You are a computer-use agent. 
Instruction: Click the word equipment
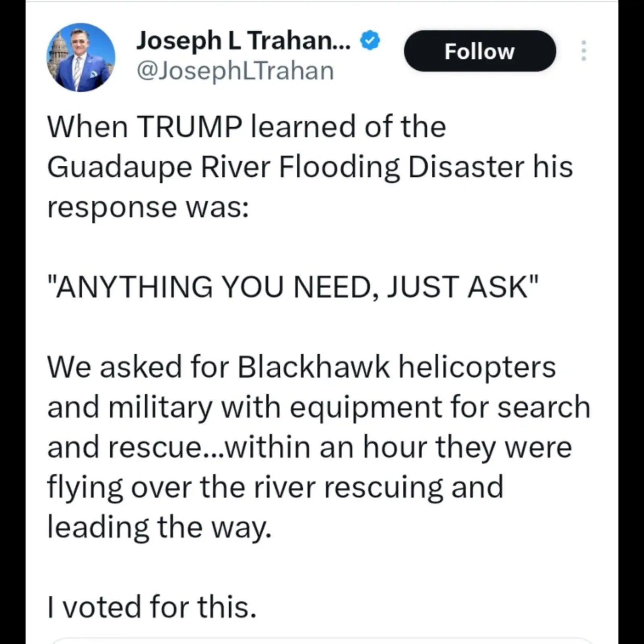(366, 407)
